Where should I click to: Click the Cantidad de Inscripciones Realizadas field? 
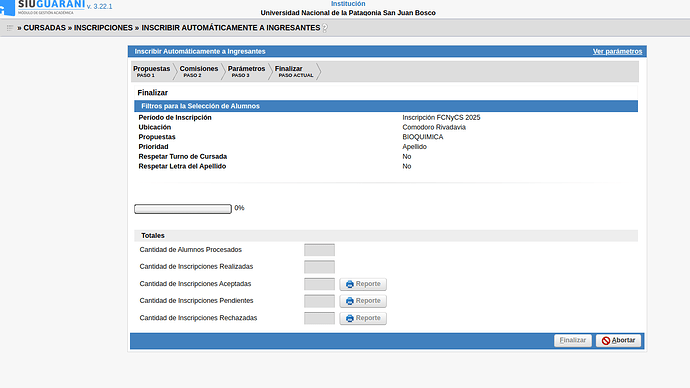(319, 267)
